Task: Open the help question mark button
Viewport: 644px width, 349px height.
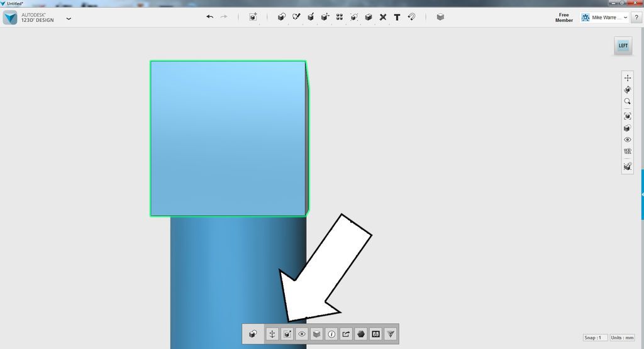Action: click(x=636, y=17)
